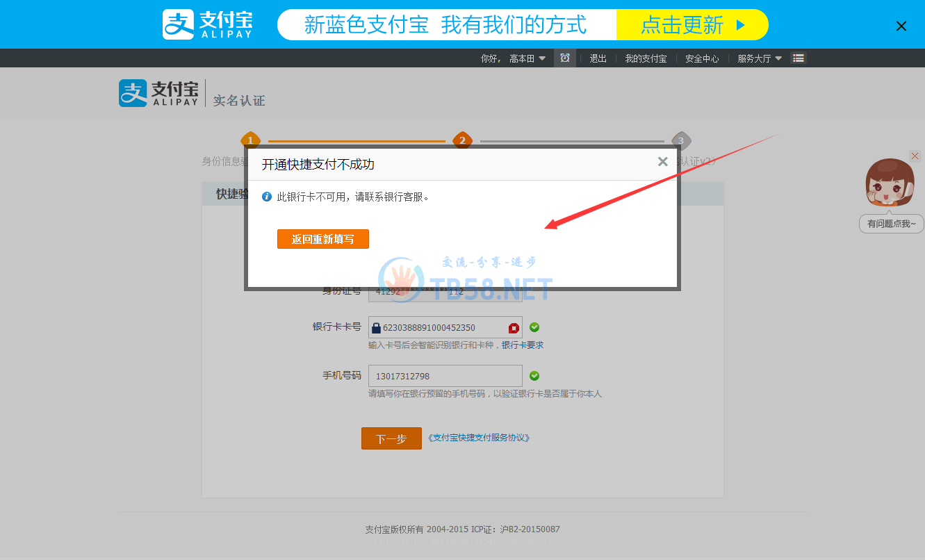Click the 银行卡卡号 input field
This screenshot has width=925, height=560.
tap(445, 327)
